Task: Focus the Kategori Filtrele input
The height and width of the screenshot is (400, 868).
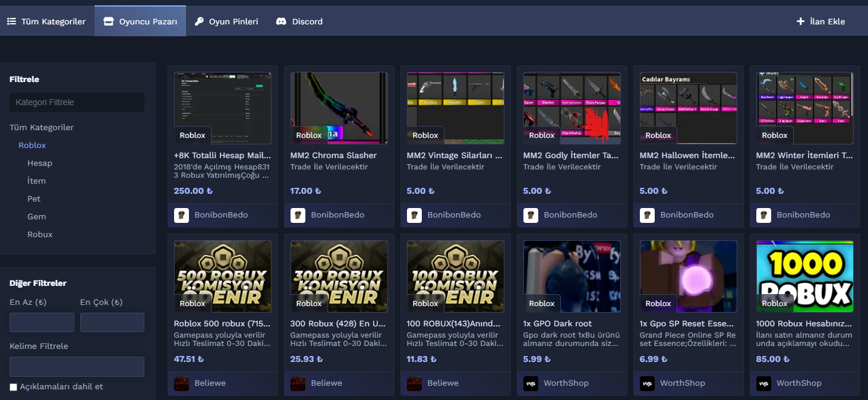Action: [77, 102]
